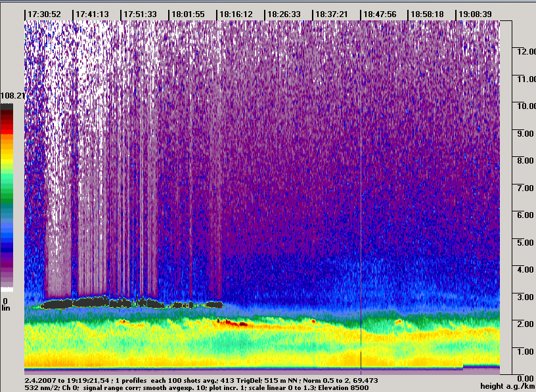Screen dimensions: 536x392
Task: Click the red band of color scale
Action: tap(7, 127)
